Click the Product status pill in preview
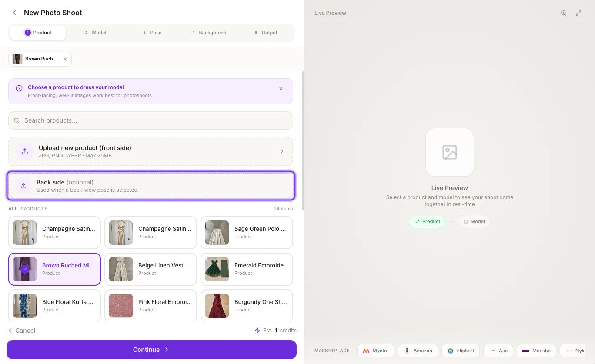The image size is (595, 364). pos(427,221)
